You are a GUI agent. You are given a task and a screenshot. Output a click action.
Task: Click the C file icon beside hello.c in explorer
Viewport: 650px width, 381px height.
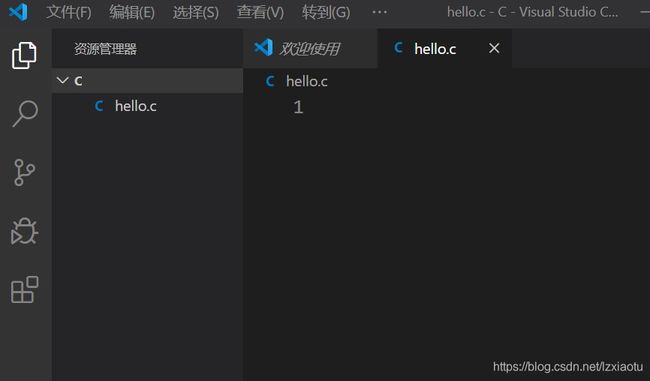tap(99, 106)
